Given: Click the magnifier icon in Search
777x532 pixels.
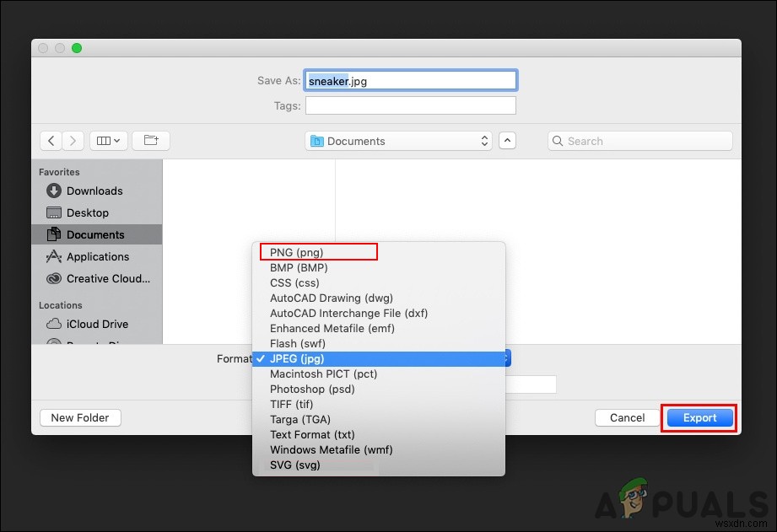Looking at the screenshot, I should (x=558, y=141).
